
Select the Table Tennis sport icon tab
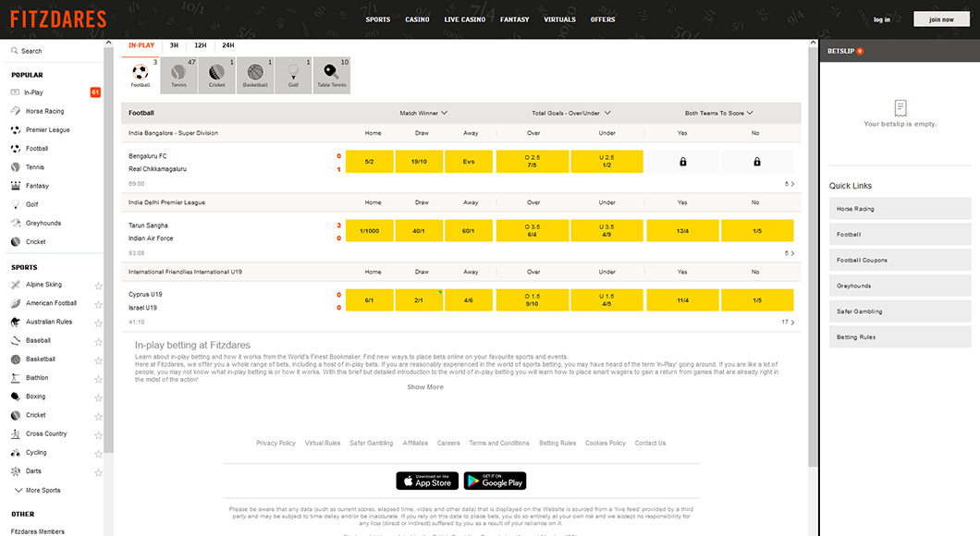tap(331, 76)
